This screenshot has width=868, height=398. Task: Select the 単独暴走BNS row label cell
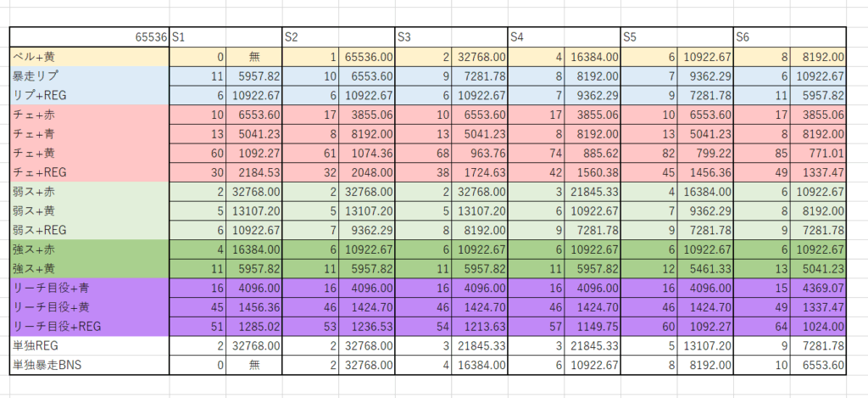(x=90, y=363)
